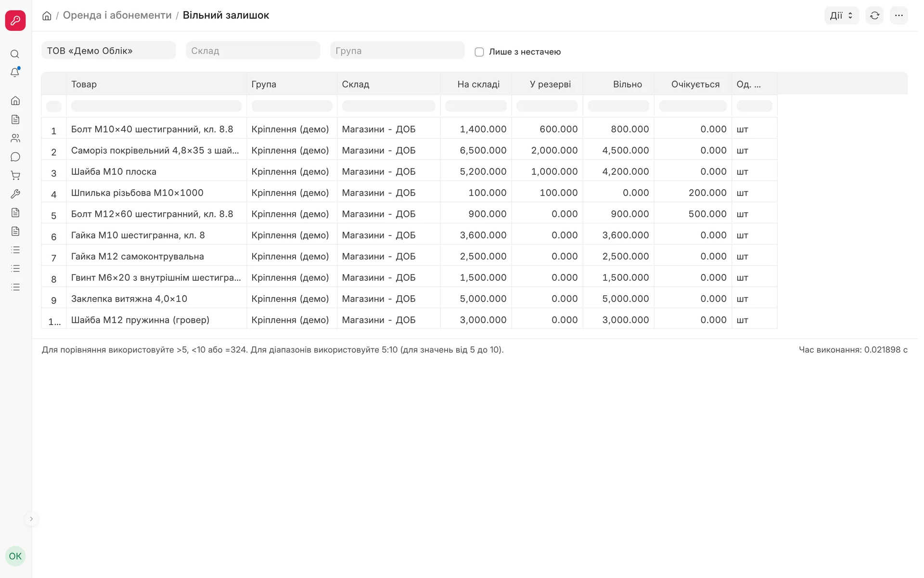
Task: Click the 'Товар' column filter box
Action: 156,106
